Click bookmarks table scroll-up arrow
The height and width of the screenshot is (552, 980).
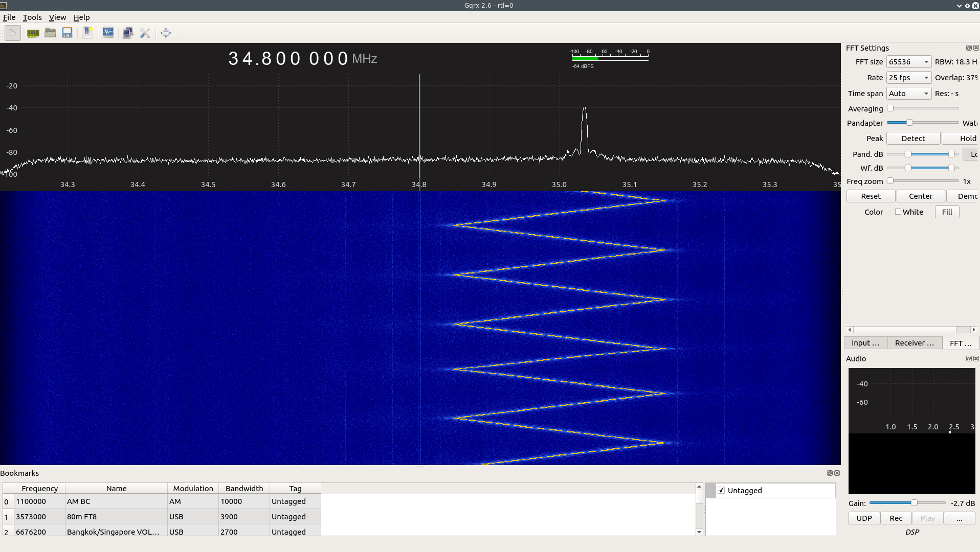click(x=699, y=487)
